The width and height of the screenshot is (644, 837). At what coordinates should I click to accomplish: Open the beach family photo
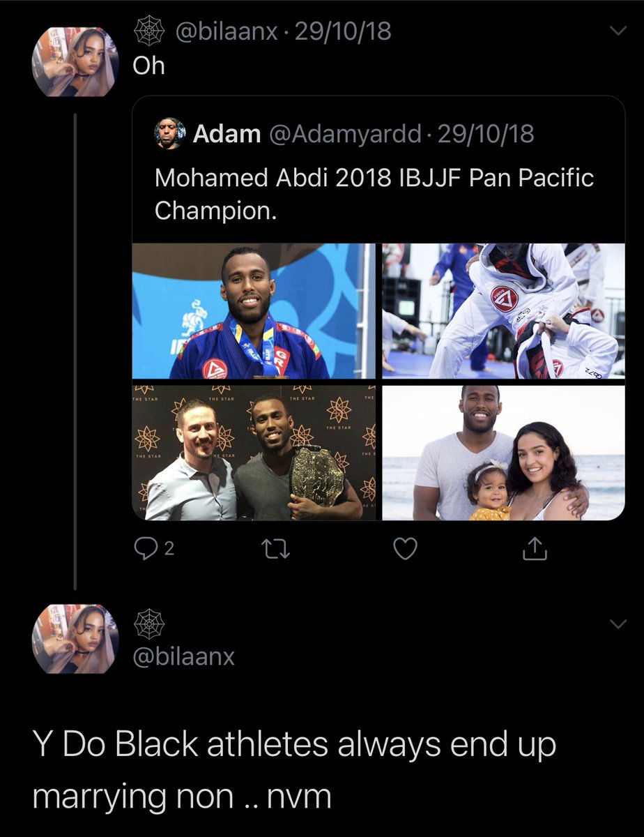(503, 452)
